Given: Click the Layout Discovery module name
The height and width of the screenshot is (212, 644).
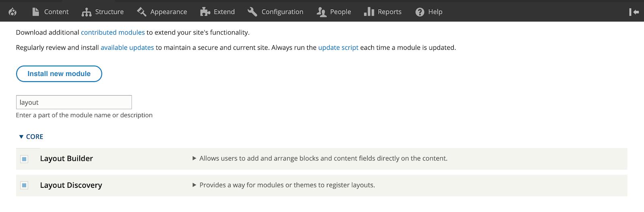Looking at the screenshot, I should tap(71, 185).
